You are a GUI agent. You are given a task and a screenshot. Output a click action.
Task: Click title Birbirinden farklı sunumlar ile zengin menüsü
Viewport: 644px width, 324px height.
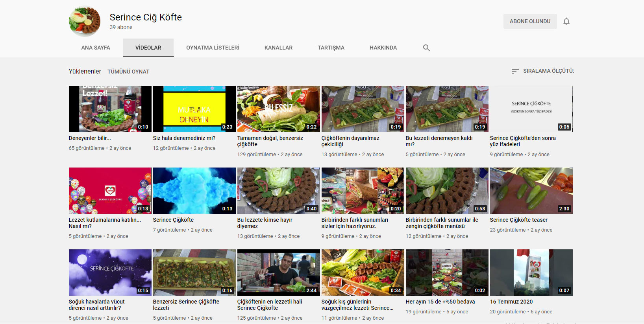pyautogui.click(x=442, y=223)
